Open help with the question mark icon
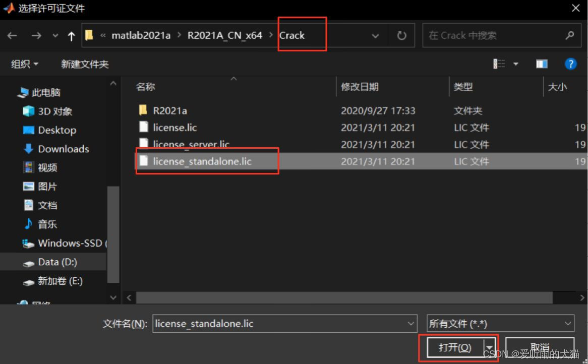This screenshot has width=588, height=364. point(570,64)
